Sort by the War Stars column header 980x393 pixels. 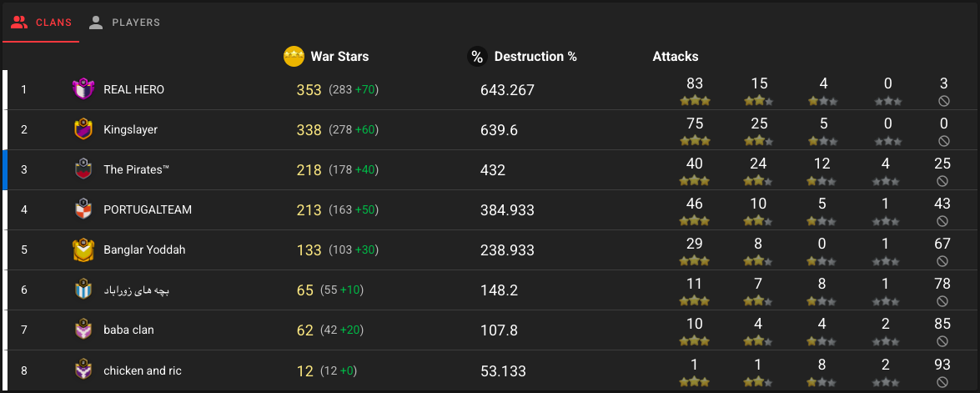[x=339, y=57]
